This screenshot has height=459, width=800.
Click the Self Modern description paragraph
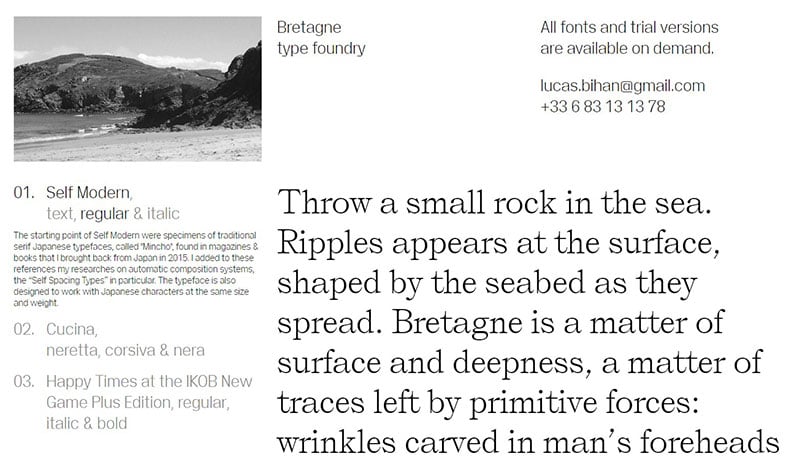click(x=136, y=269)
